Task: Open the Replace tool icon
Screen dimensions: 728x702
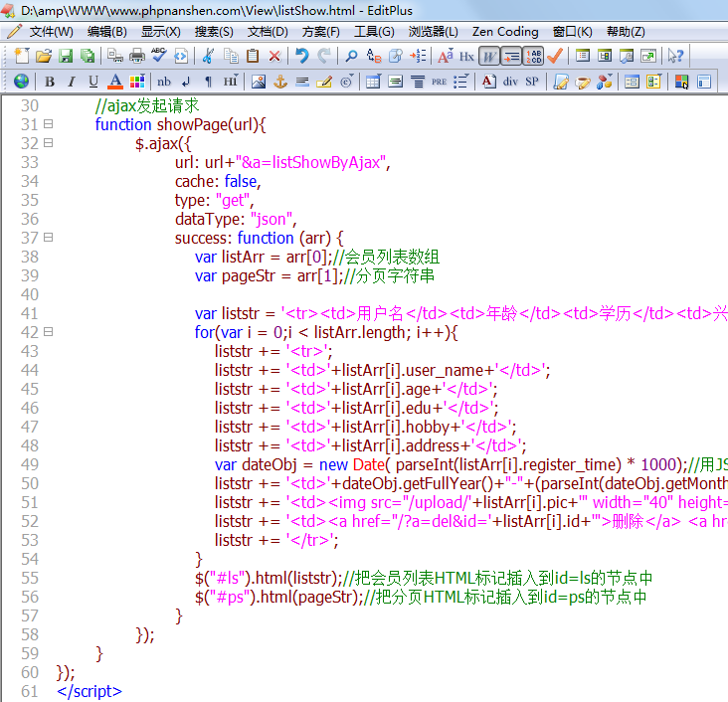Action: point(374,56)
